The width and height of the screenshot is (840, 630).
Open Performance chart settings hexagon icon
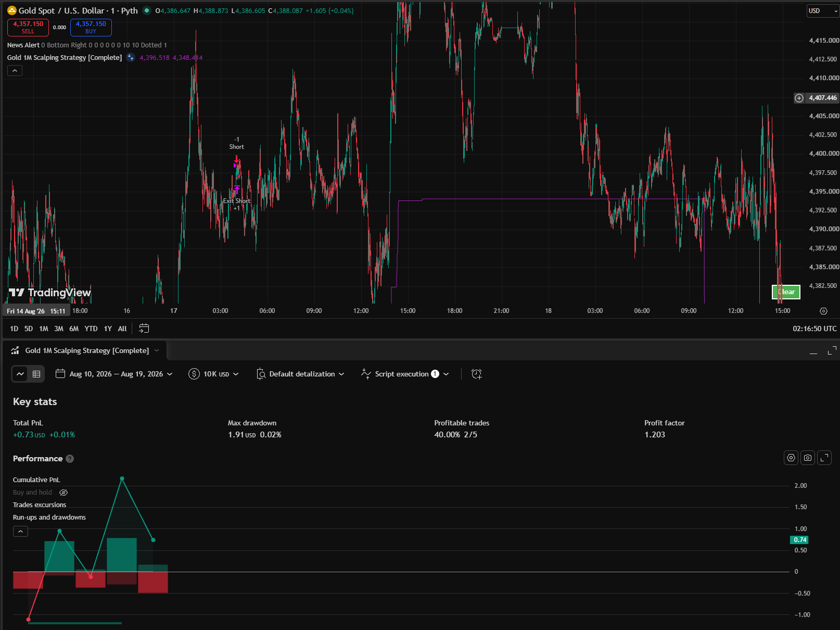point(791,458)
